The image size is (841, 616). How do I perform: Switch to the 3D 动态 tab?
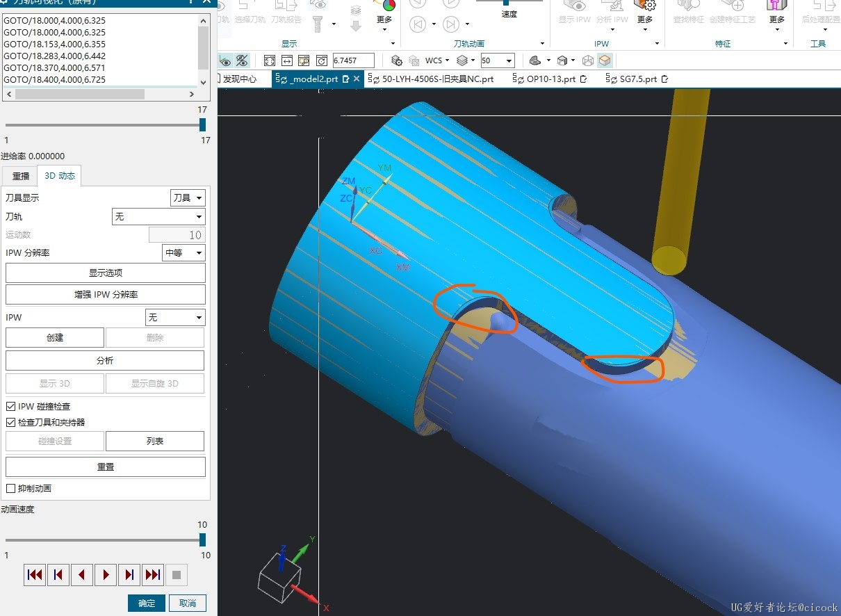[60, 176]
